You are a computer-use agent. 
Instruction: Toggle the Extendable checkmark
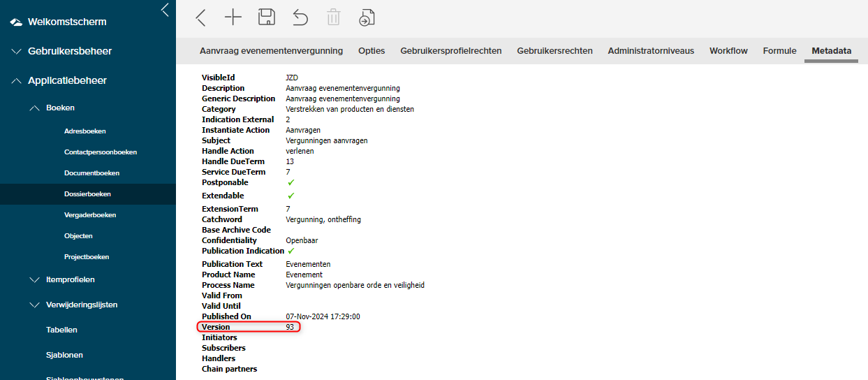(x=291, y=196)
